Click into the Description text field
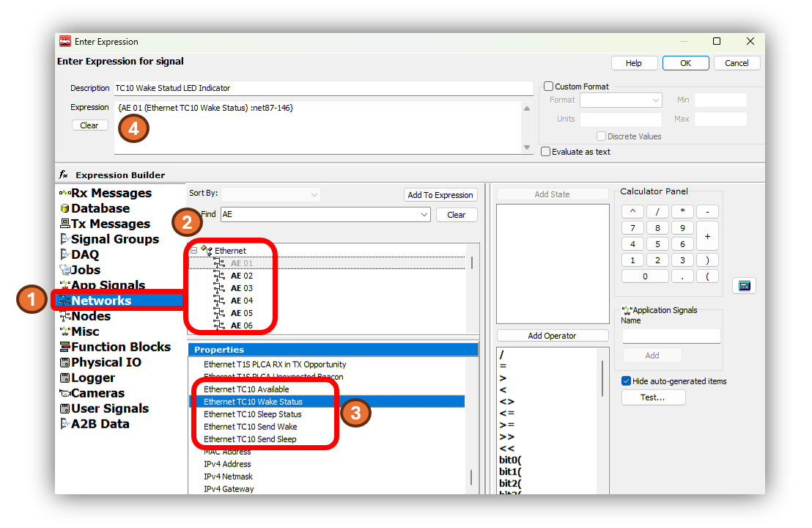The image size is (812, 528). pos(322,88)
